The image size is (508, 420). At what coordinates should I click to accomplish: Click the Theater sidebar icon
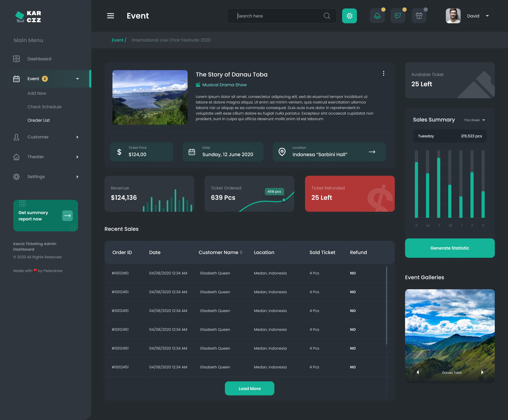(x=16, y=157)
